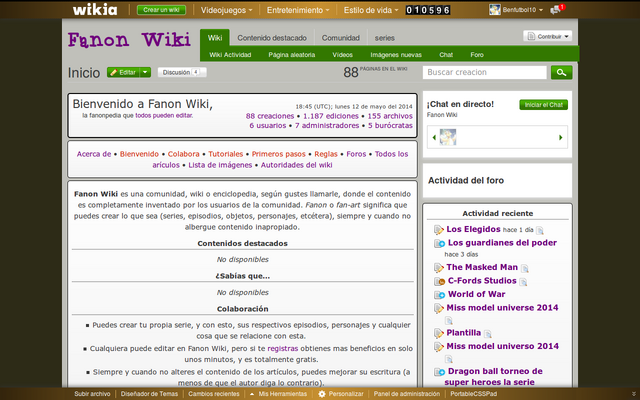Open the Contribuir dropdown
The width and height of the screenshot is (640, 400).
click(548, 36)
